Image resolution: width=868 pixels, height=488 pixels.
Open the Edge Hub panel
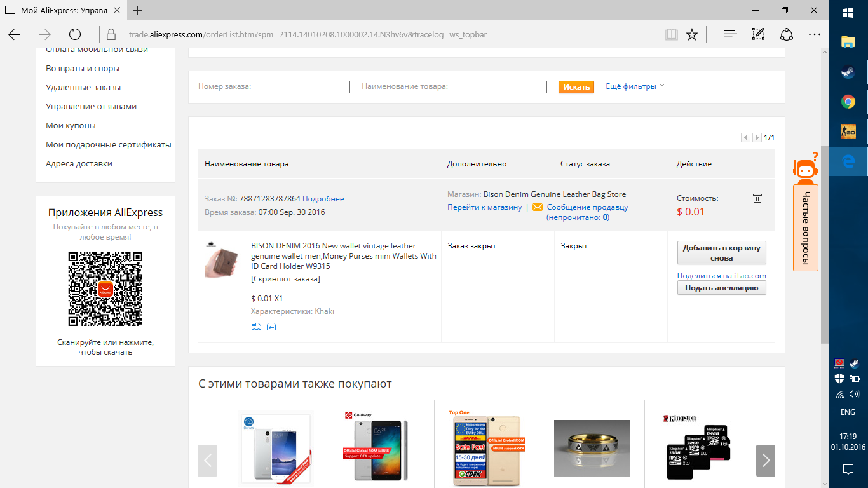click(731, 34)
